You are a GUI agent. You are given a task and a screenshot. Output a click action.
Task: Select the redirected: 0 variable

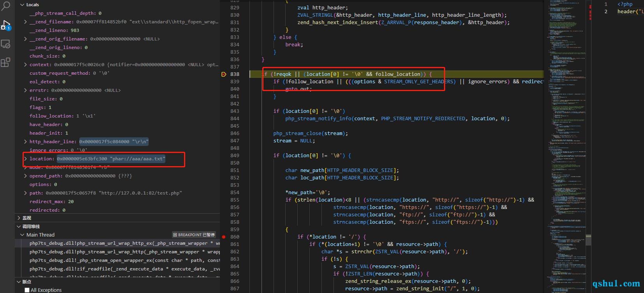coord(117,210)
